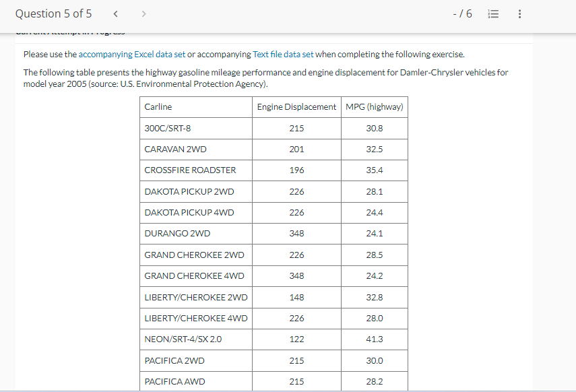This screenshot has height=392, width=576.
Task: Select the GRAND CHEROKEE 4WD cell
Action: tap(196, 276)
